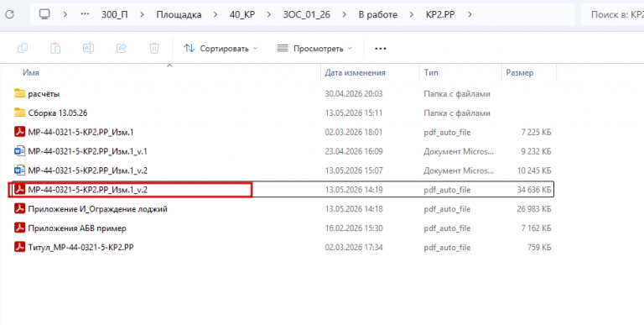Click the copy icon in toolbar

pos(23,49)
